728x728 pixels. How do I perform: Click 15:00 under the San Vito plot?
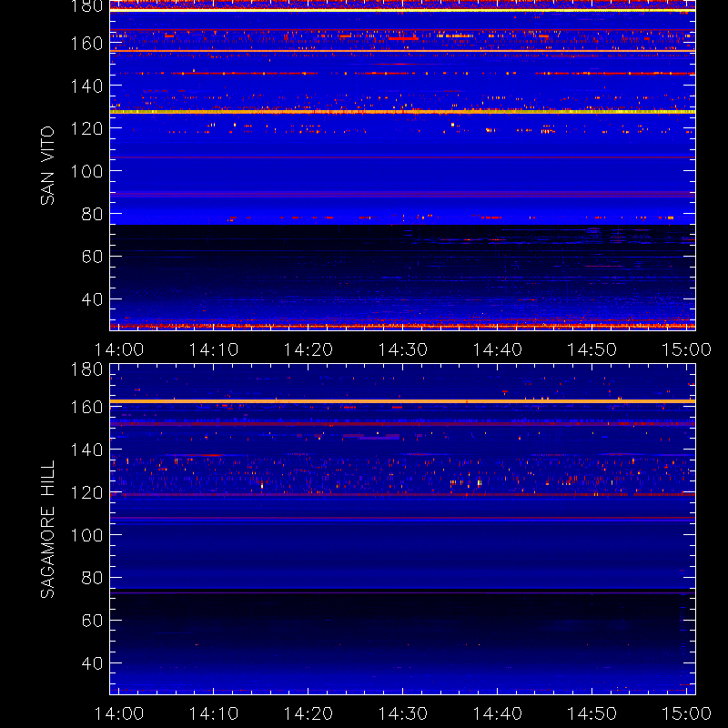[686, 349]
